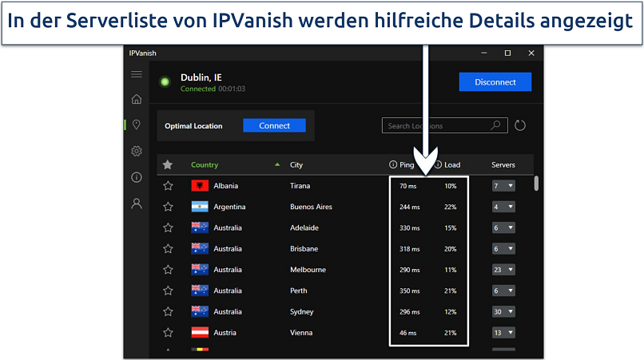This screenshot has width=644, height=360.
Task: Open Sydney servers dropdown showing 30
Action: point(503,311)
